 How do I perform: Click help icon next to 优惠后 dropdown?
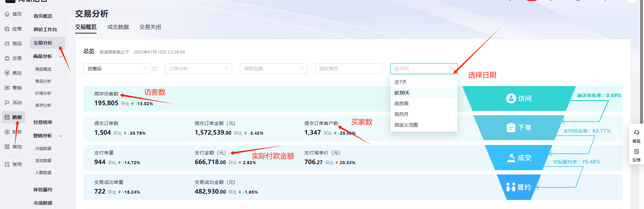[x=155, y=69]
